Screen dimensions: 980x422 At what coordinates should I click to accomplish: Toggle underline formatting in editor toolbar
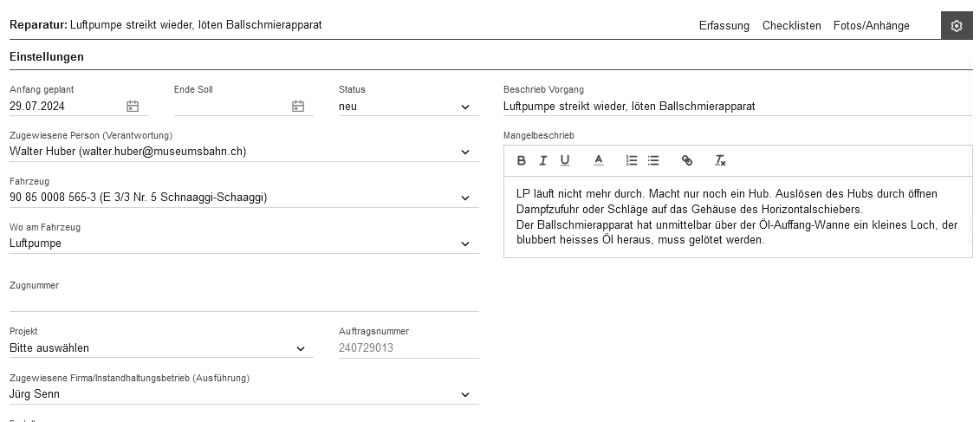point(565,160)
